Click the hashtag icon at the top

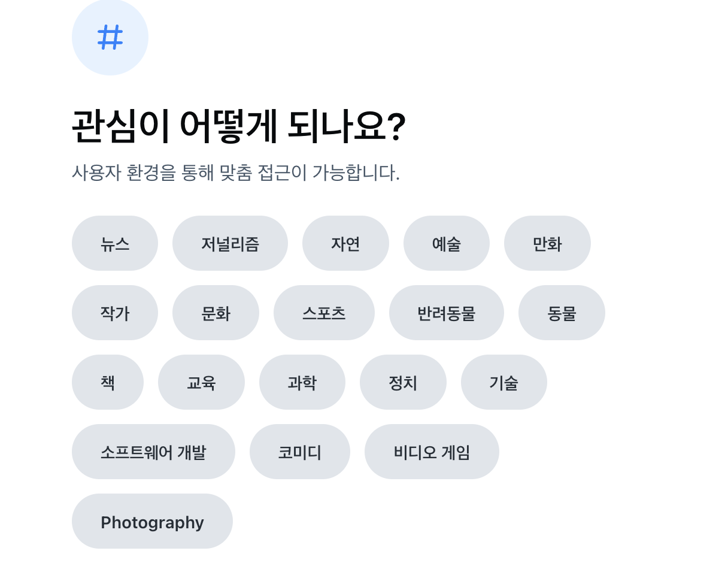click(x=110, y=37)
